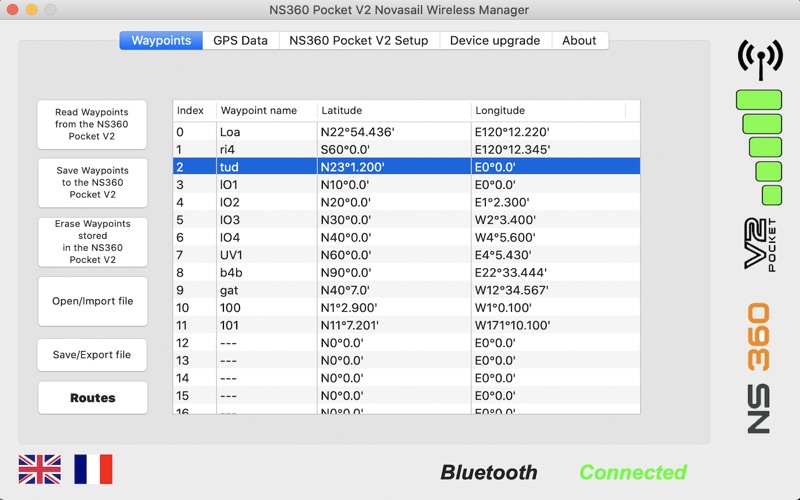Screen dimensions: 800x500
Task: Save Waypoints to the NS360 Pocket V2
Action: tap(92, 183)
